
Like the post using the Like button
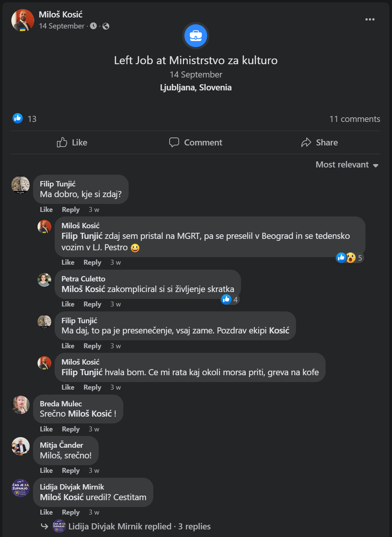[72, 142]
